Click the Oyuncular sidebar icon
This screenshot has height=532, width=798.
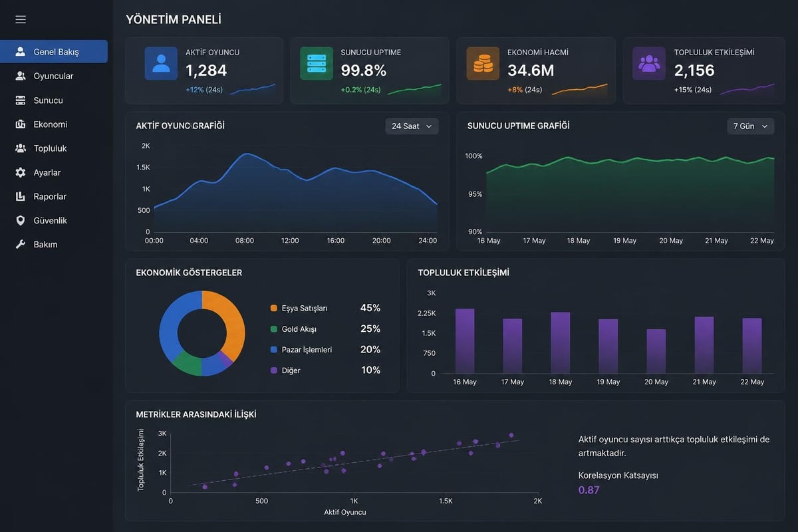pos(21,76)
